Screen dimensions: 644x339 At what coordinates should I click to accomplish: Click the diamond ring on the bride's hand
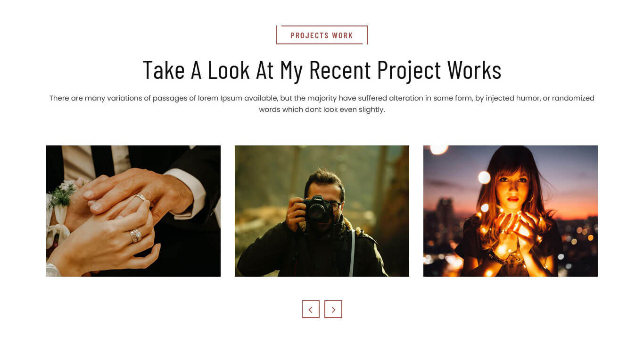pyautogui.click(x=135, y=235)
